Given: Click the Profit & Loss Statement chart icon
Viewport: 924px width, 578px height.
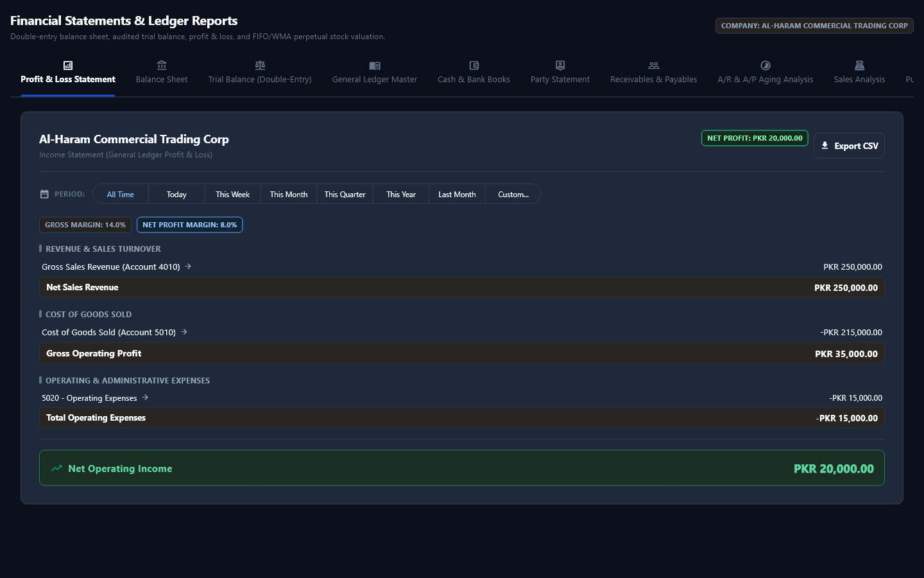Looking at the screenshot, I should (x=68, y=66).
